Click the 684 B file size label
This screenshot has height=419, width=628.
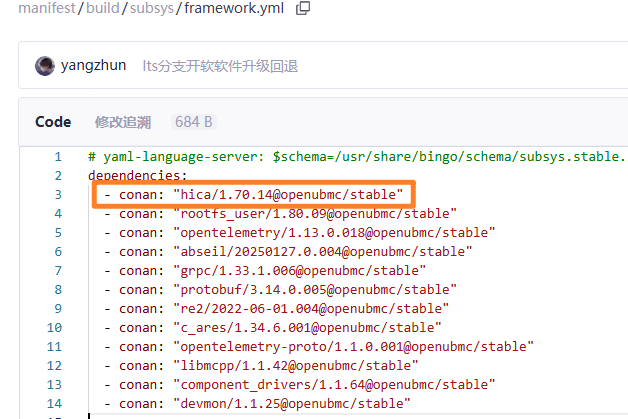[x=193, y=122]
